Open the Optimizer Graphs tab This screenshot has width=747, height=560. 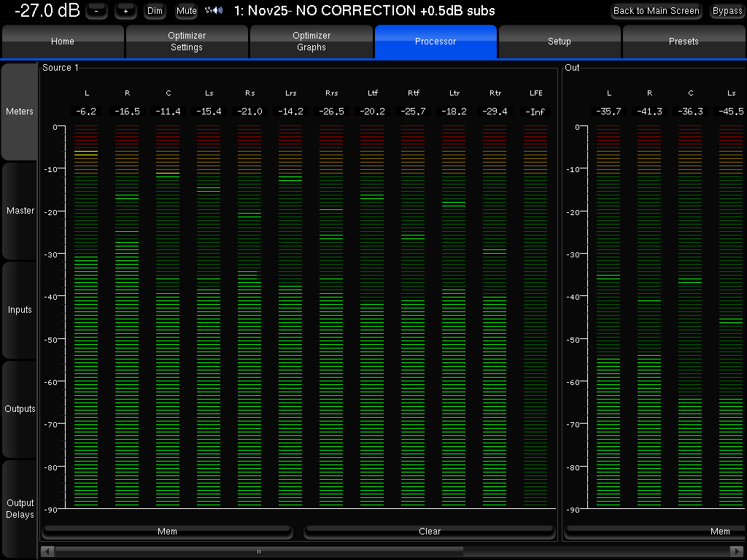(311, 42)
